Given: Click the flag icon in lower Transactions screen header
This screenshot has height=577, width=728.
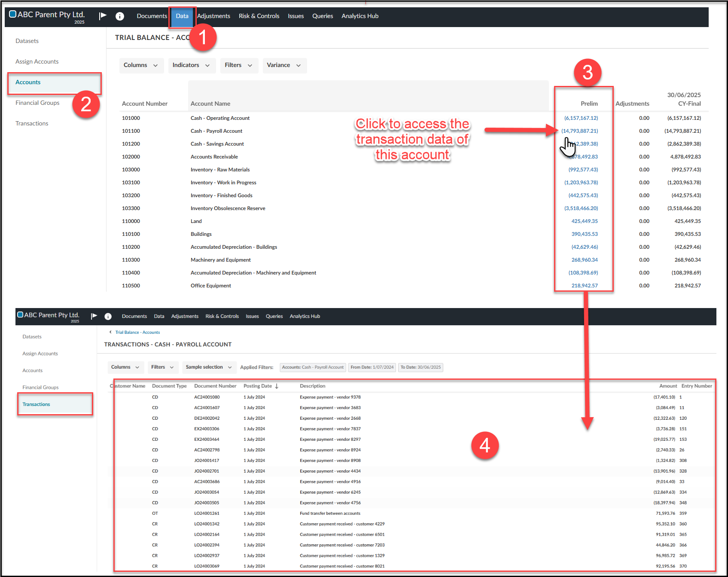Looking at the screenshot, I should coord(94,316).
